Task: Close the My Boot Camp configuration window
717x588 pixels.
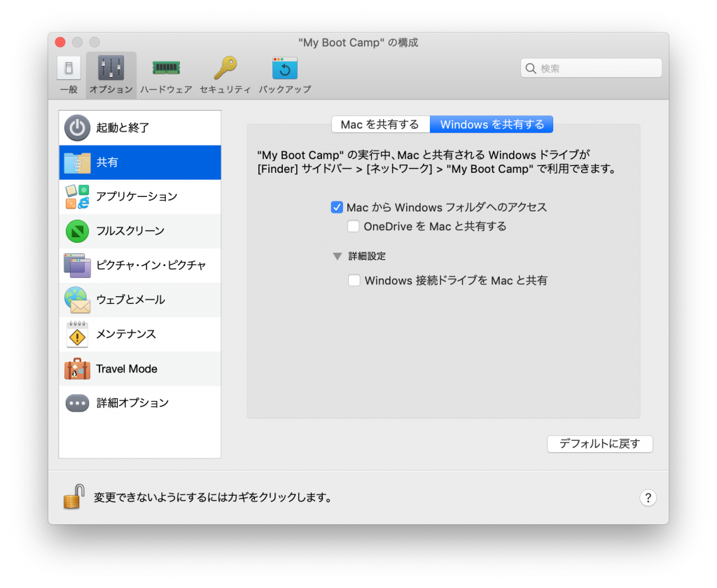Action: click(60, 42)
